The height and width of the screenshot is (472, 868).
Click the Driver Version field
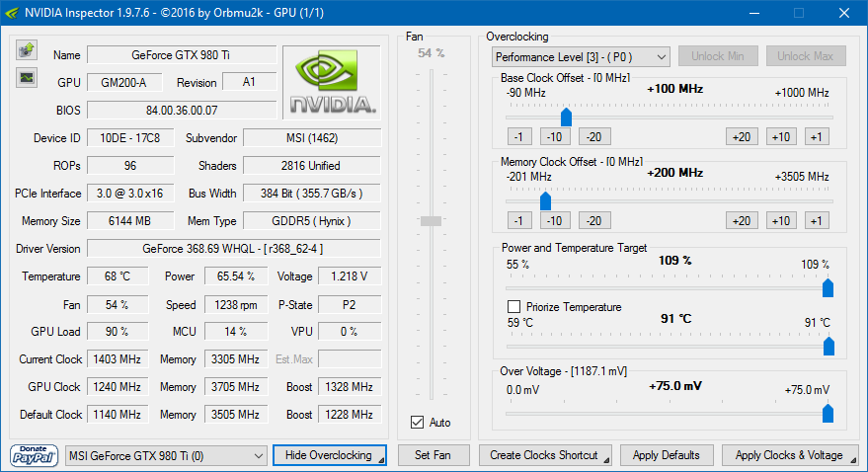tap(234, 249)
